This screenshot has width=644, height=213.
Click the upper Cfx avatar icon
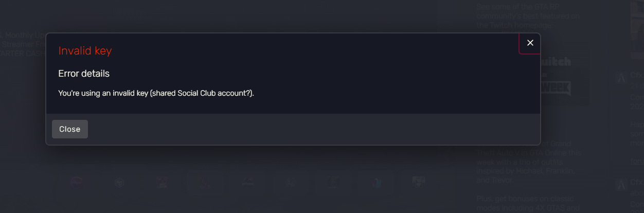point(621,78)
